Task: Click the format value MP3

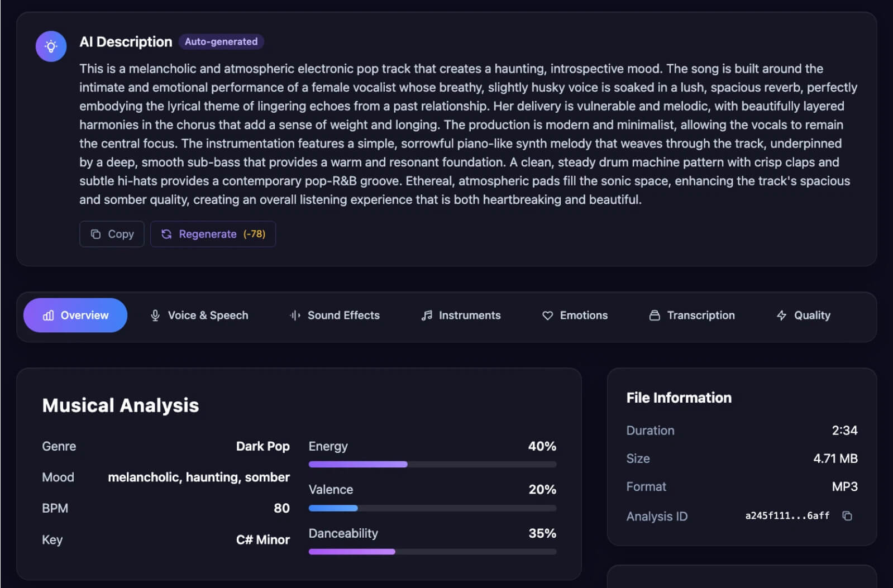Action: click(x=844, y=486)
